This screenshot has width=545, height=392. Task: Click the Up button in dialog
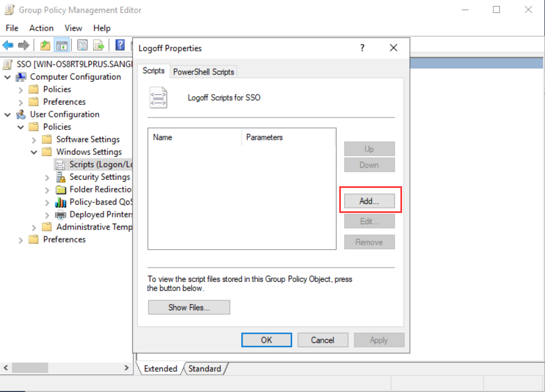[369, 149]
